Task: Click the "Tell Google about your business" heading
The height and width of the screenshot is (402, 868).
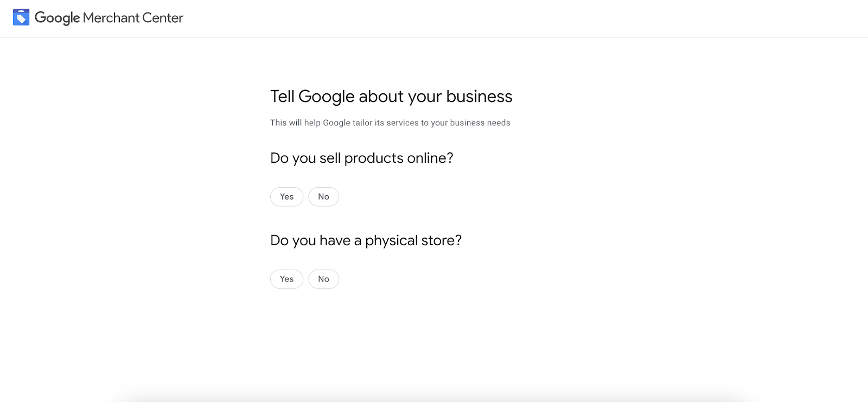Action: point(391,97)
